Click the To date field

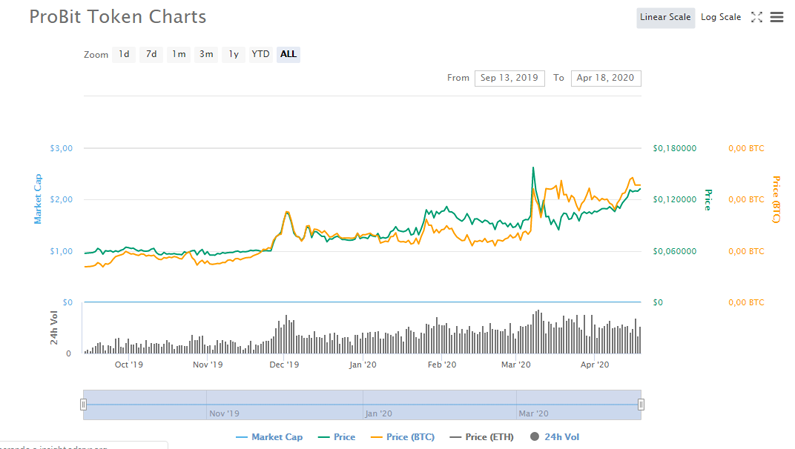605,78
